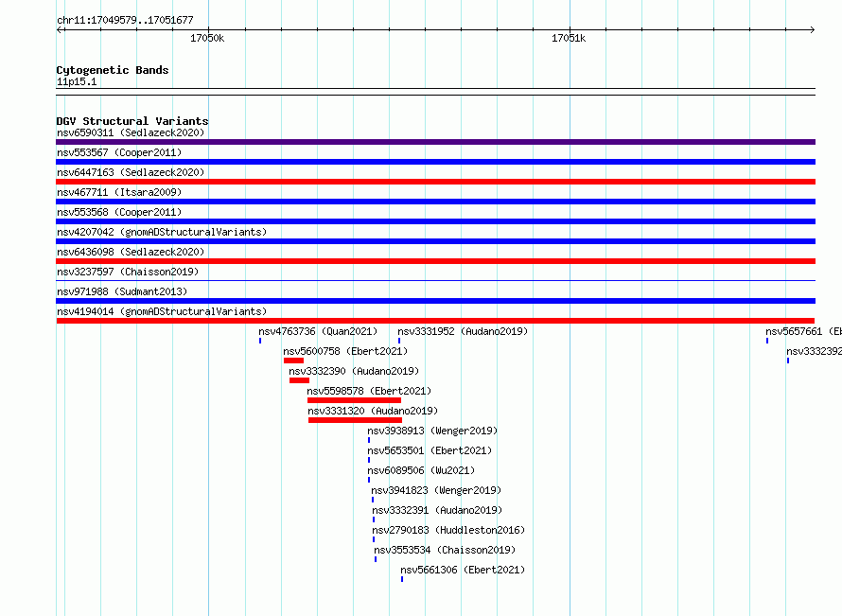Image resolution: width=842 pixels, height=616 pixels.
Task: Click the blue nsv4207042 variant bar
Action: [435, 241]
